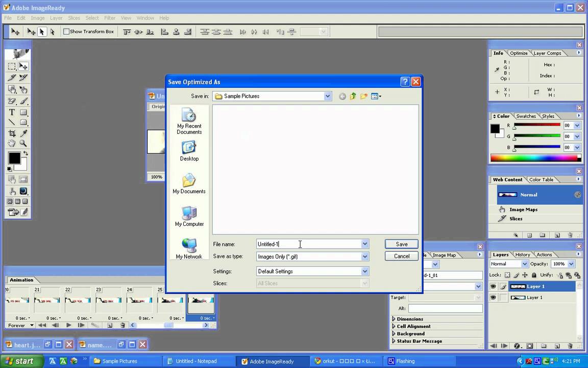Click the rainbow color spectrum bar
This screenshot has width=588, height=368.
536,158
